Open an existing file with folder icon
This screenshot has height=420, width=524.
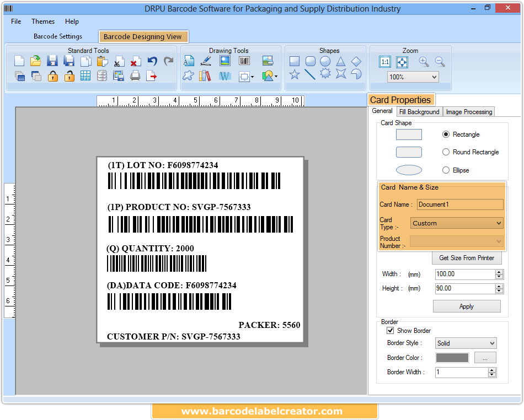36,61
